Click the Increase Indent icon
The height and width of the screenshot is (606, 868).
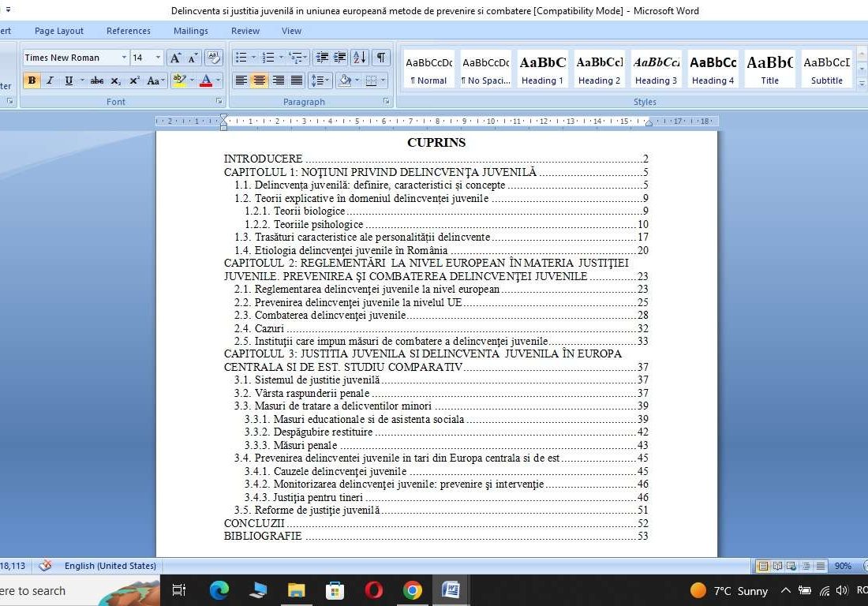tap(339, 58)
